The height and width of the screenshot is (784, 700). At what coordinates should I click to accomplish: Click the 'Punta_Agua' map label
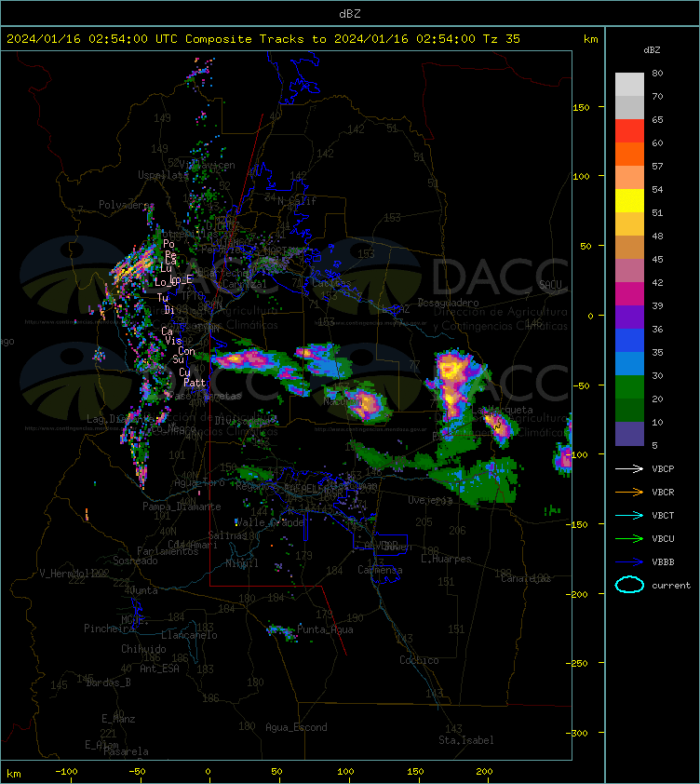326,629
